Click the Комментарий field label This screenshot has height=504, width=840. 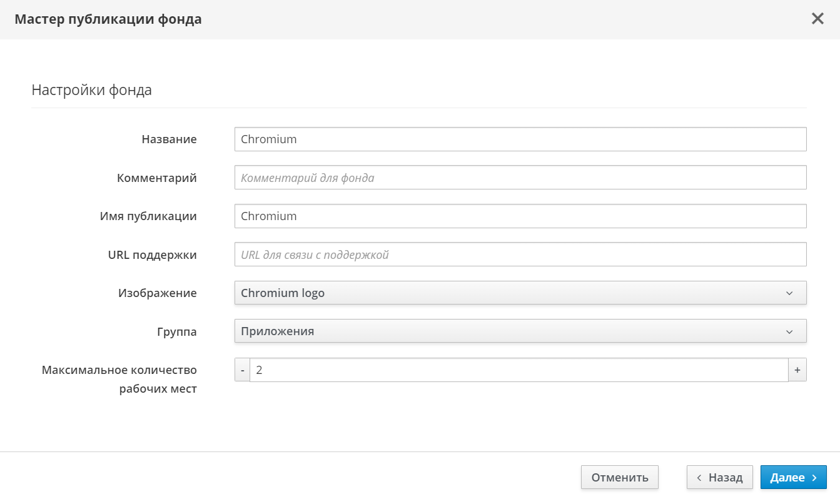tap(156, 178)
